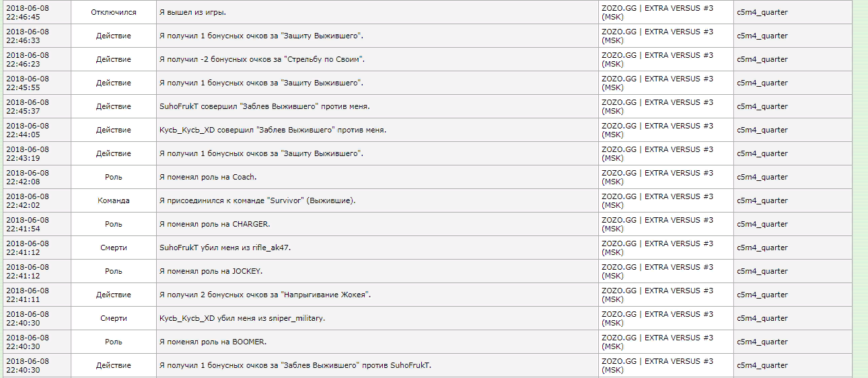Select the rifle_ak47 death message
868x378 pixels.
click(x=225, y=248)
